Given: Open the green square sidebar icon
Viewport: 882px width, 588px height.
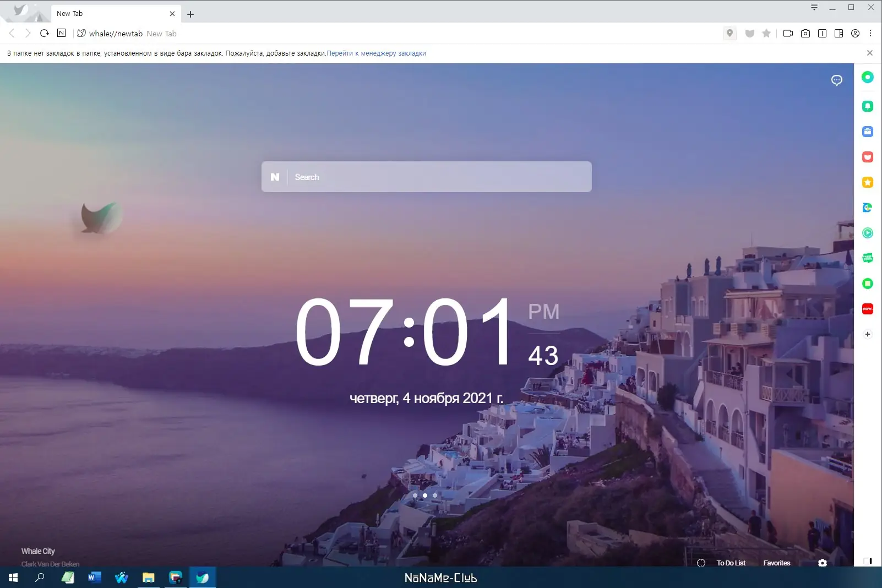Looking at the screenshot, I should click(867, 284).
